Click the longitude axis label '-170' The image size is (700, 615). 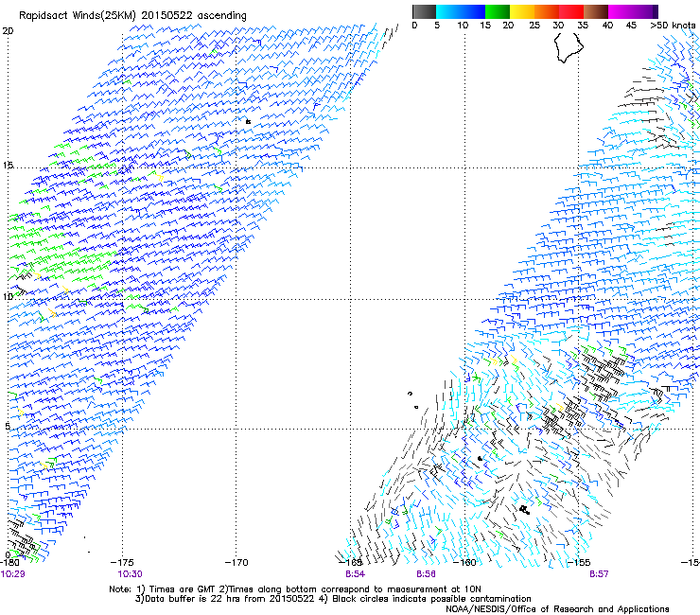click(x=236, y=563)
